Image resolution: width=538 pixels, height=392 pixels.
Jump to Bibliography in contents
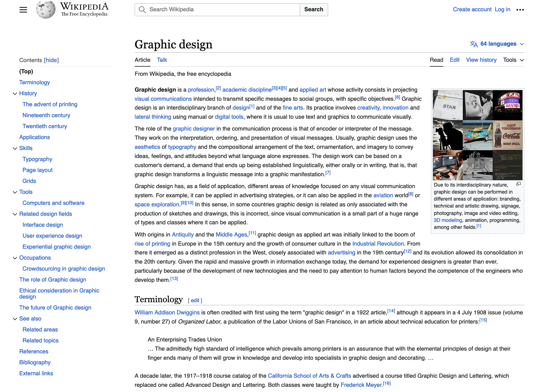35,362
